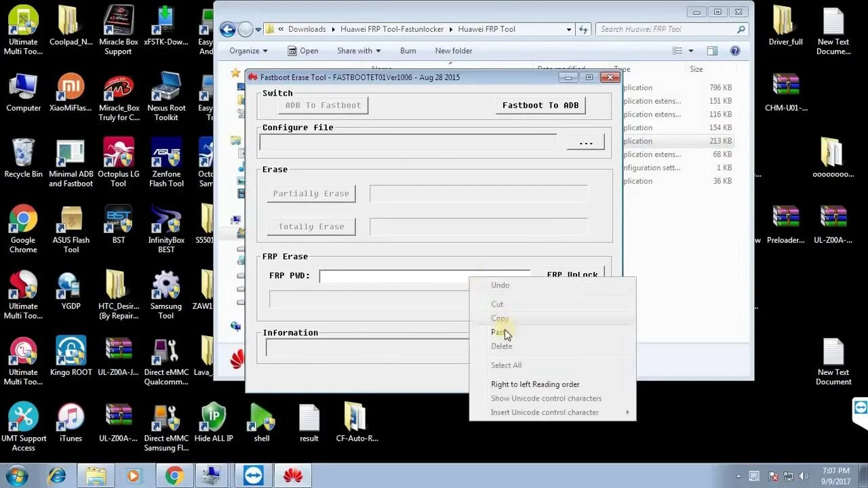Open the Computer desktop icon
The width and height of the screenshot is (868, 488).
[x=23, y=92]
